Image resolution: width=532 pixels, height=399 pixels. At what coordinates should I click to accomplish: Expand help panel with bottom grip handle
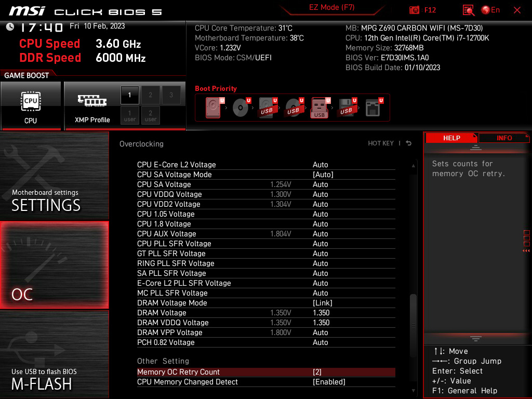click(476, 339)
